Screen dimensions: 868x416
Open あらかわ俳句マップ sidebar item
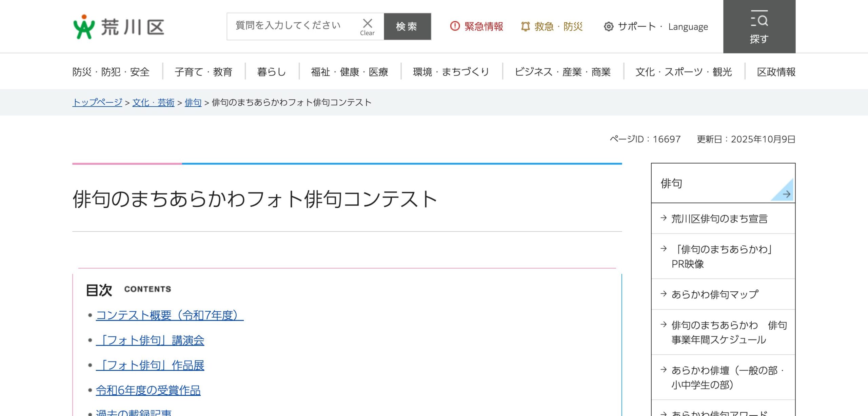click(x=715, y=294)
